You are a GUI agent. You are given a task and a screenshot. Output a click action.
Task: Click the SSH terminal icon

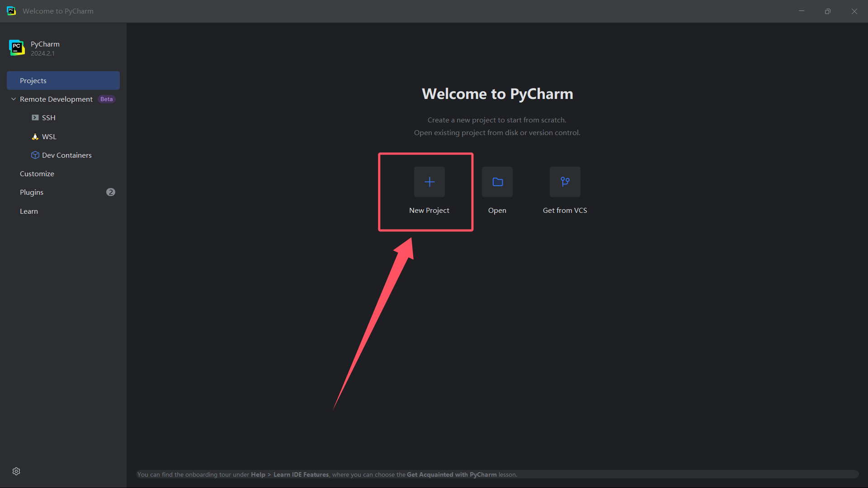point(35,117)
